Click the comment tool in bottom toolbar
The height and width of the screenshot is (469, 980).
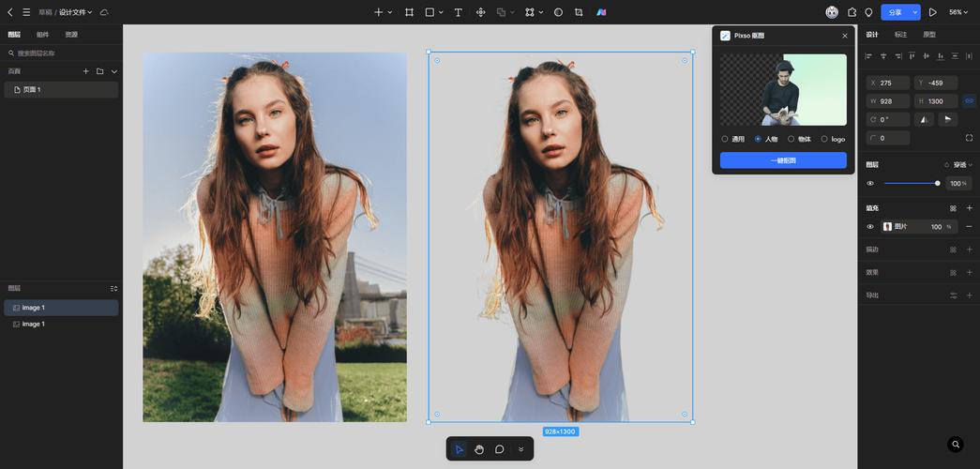(x=500, y=449)
